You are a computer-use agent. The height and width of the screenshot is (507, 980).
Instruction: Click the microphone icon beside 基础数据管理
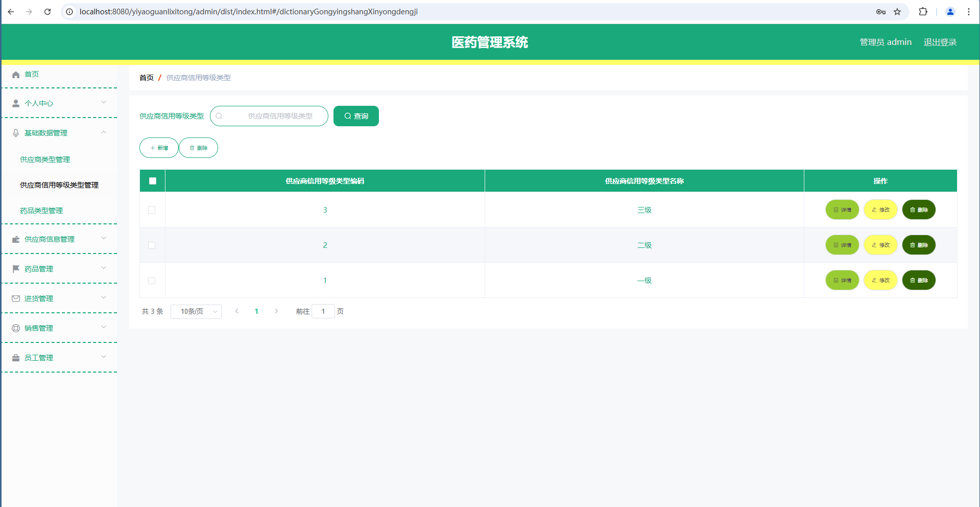pos(15,132)
